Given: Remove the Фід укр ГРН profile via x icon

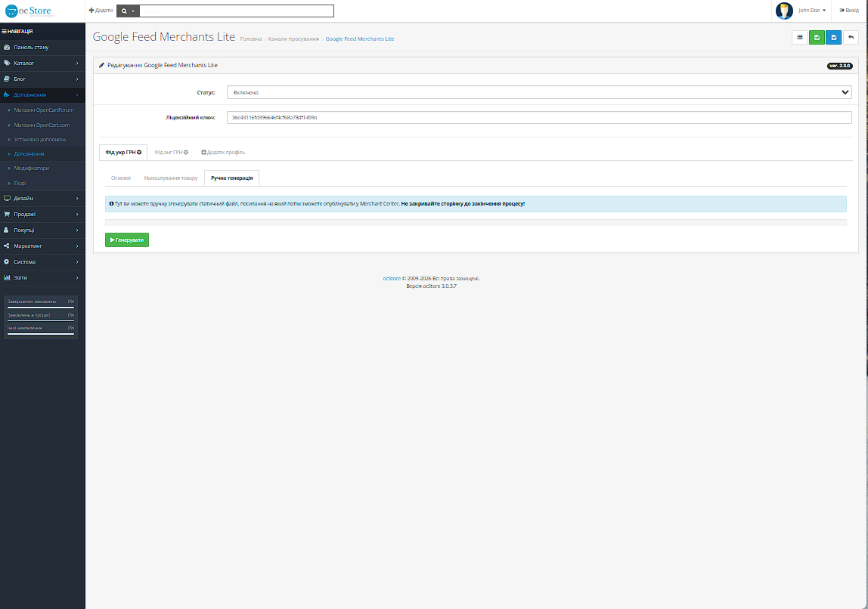Looking at the screenshot, I should tap(139, 153).
